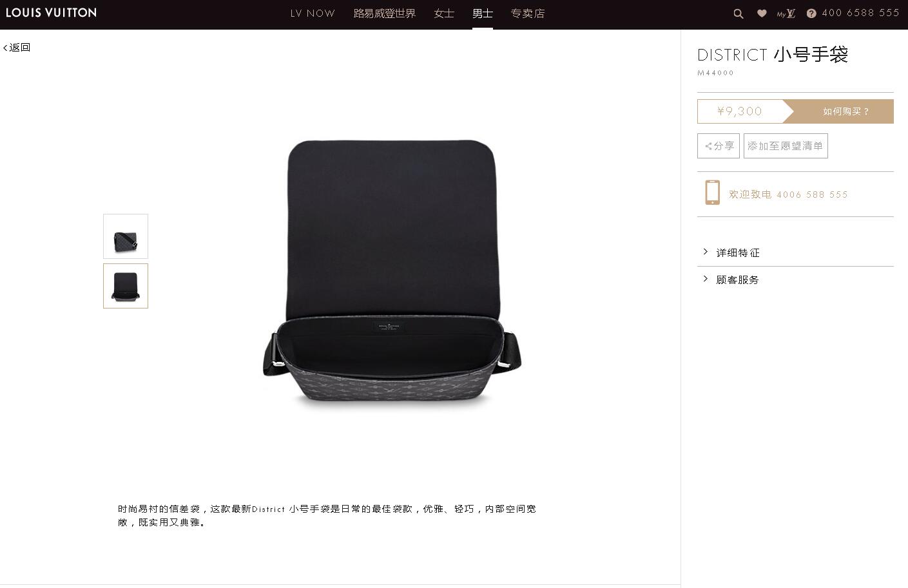Screen dimensions: 908x588
Task: Click the help question mark icon
Action: (811, 14)
